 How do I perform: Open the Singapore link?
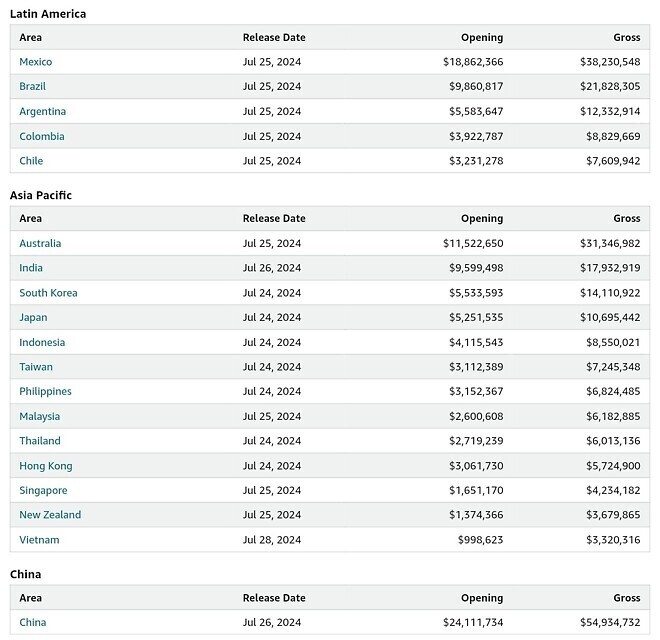point(43,490)
